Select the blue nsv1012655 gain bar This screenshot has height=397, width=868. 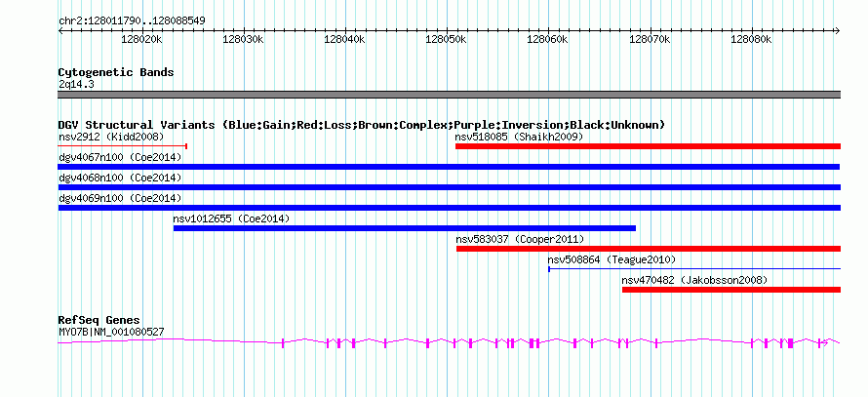coord(405,228)
